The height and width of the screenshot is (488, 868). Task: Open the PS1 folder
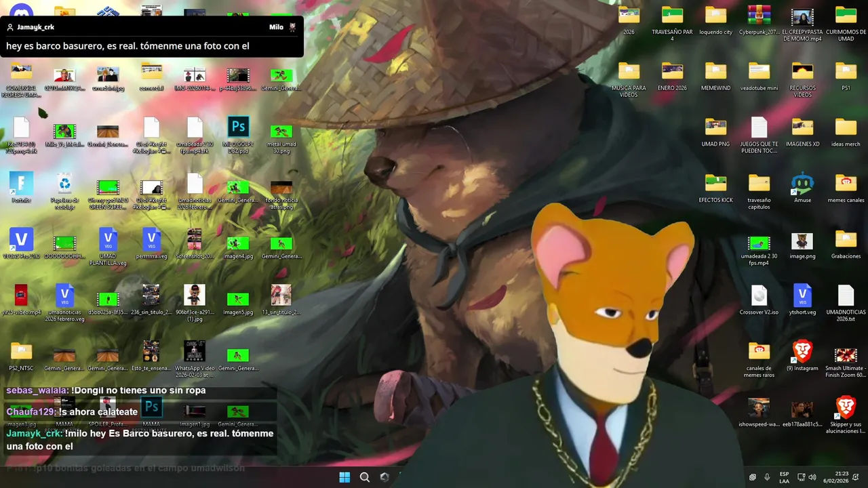click(846, 77)
